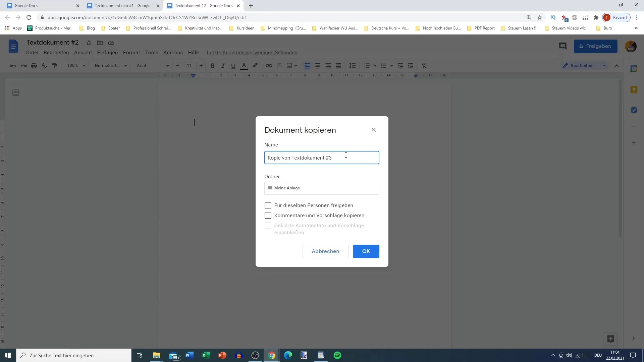Screen dimensions: 644x362
Task: Select the Datei menu
Action: (x=32, y=53)
